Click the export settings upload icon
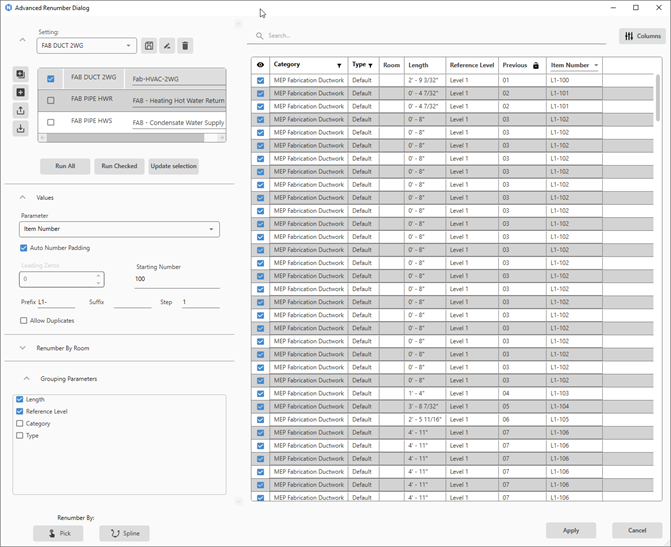Viewport: 671px width, 547px height. [21, 110]
